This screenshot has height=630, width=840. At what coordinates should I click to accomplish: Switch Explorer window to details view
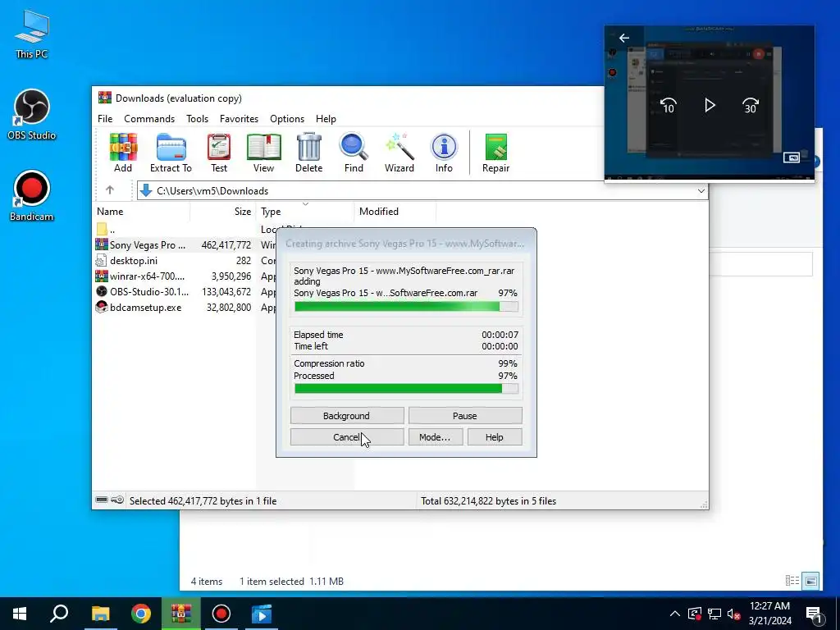click(x=792, y=581)
